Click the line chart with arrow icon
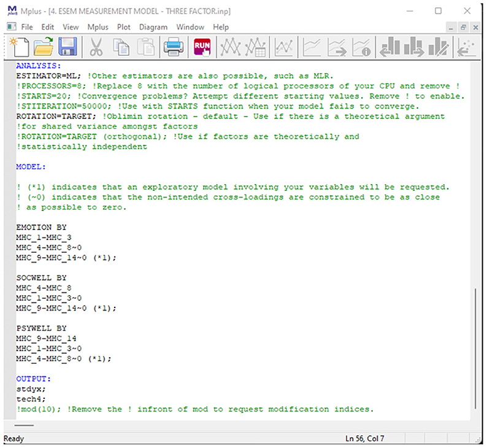The height and width of the screenshot is (448, 487). click(x=337, y=47)
